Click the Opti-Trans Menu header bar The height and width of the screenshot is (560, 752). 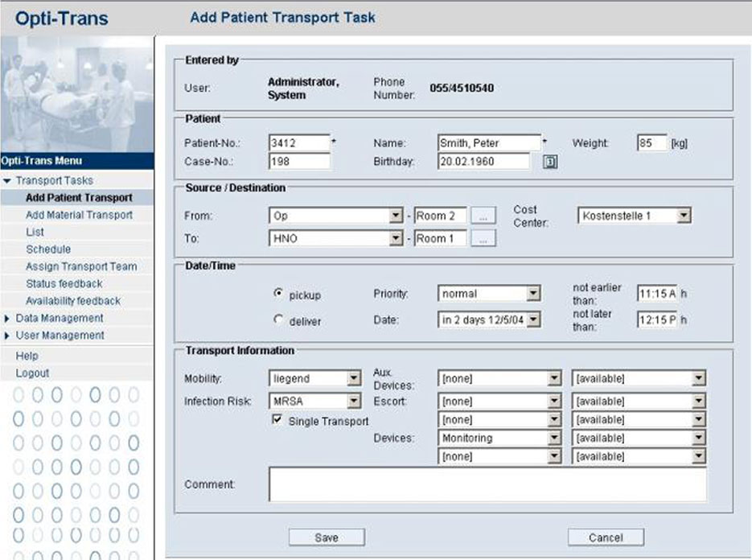[x=77, y=161]
